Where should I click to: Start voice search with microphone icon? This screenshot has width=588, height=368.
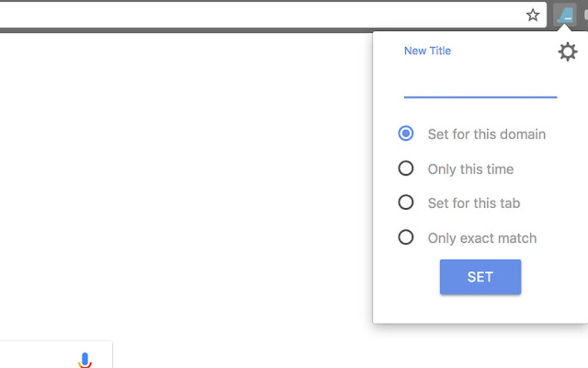85,360
